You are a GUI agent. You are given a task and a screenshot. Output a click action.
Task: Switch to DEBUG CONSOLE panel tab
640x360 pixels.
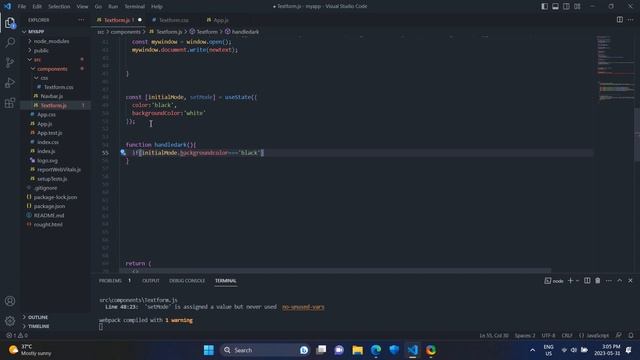[187, 281]
